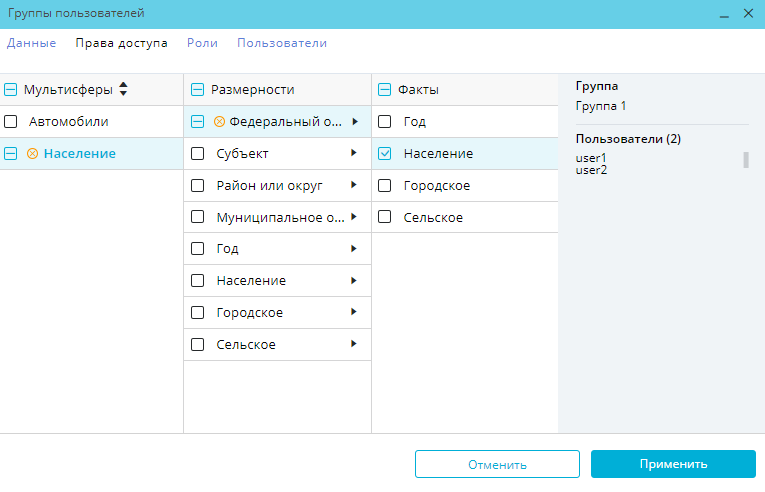Enable the Субъект dimension checkbox

pyautogui.click(x=197, y=153)
